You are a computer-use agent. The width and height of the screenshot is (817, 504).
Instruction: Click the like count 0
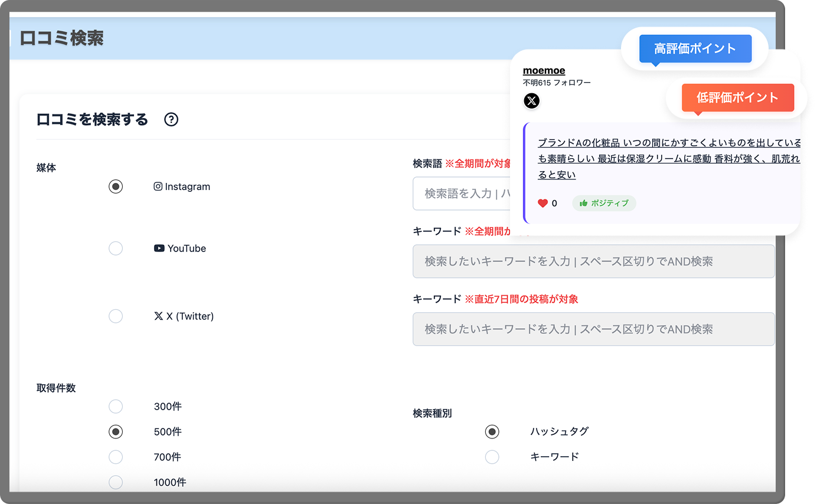(x=554, y=203)
